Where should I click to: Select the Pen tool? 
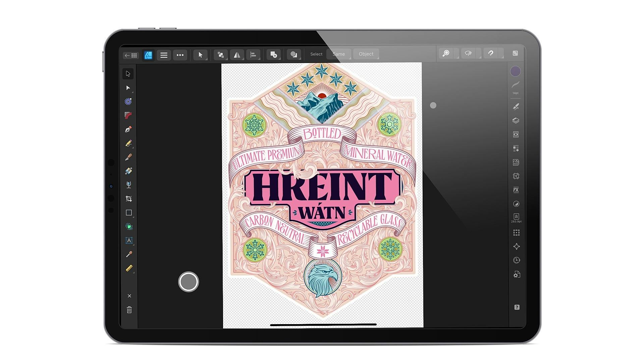click(x=128, y=129)
